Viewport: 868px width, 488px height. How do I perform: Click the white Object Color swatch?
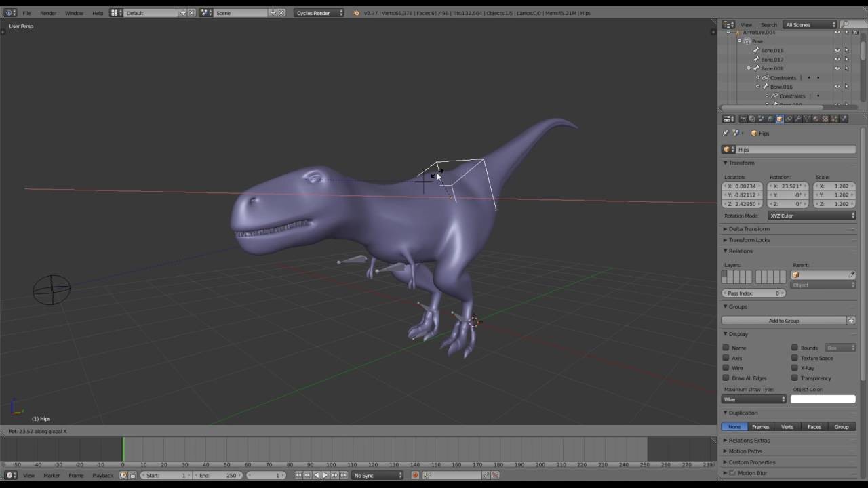tap(823, 399)
